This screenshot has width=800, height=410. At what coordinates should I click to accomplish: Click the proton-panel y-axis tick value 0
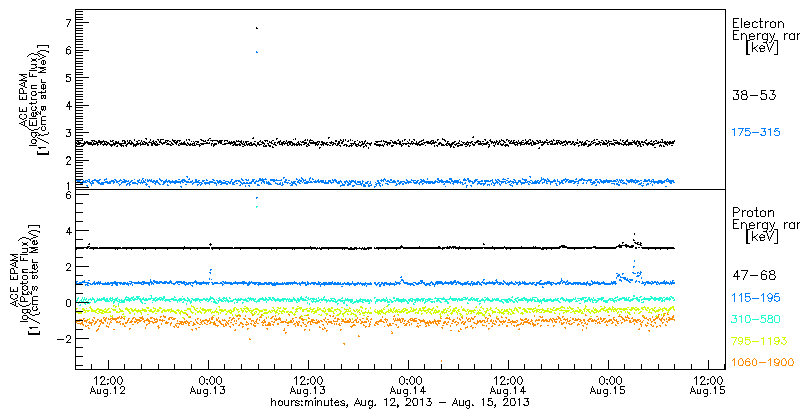pos(68,303)
